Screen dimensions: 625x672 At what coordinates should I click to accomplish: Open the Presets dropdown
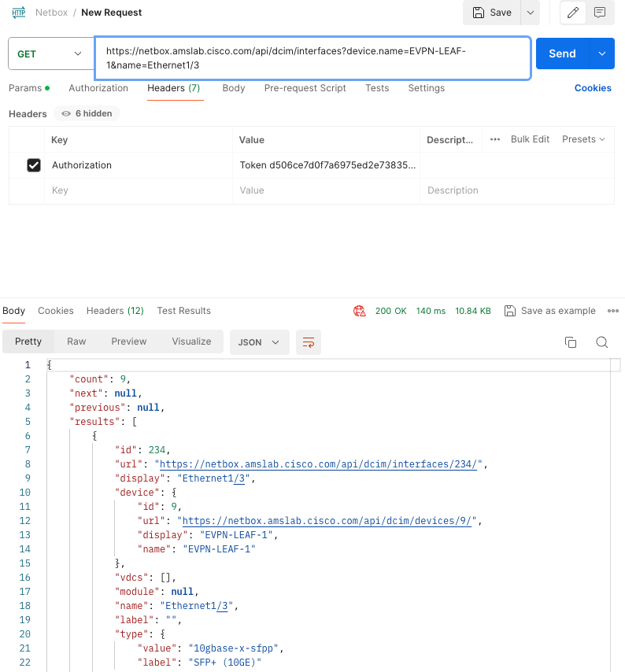click(x=583, y=139)
